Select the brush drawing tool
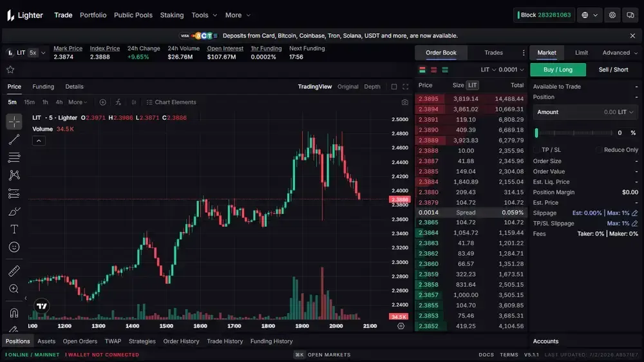The width and height of the screenshot is (644, 362). [x=14, y=212]
